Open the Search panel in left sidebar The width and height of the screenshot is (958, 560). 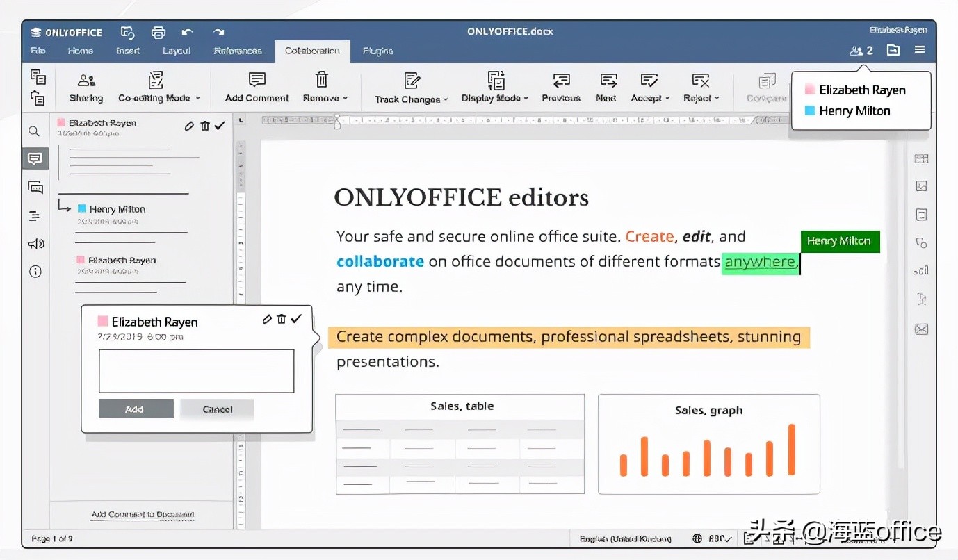point(34,131)
